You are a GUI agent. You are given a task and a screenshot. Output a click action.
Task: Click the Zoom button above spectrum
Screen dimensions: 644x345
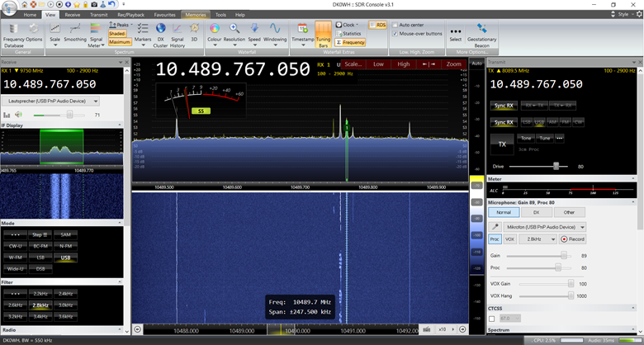tap(453, 64)
